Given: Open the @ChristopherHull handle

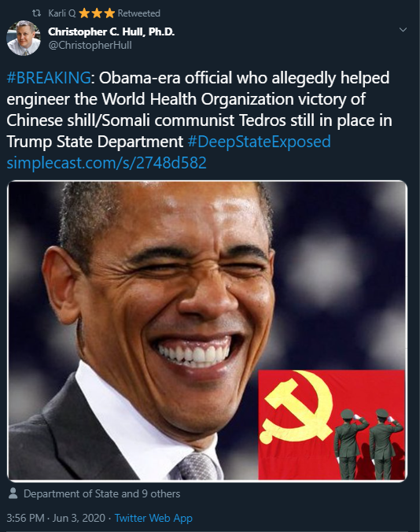Looking at the screenshot, I should coord(90,45).
